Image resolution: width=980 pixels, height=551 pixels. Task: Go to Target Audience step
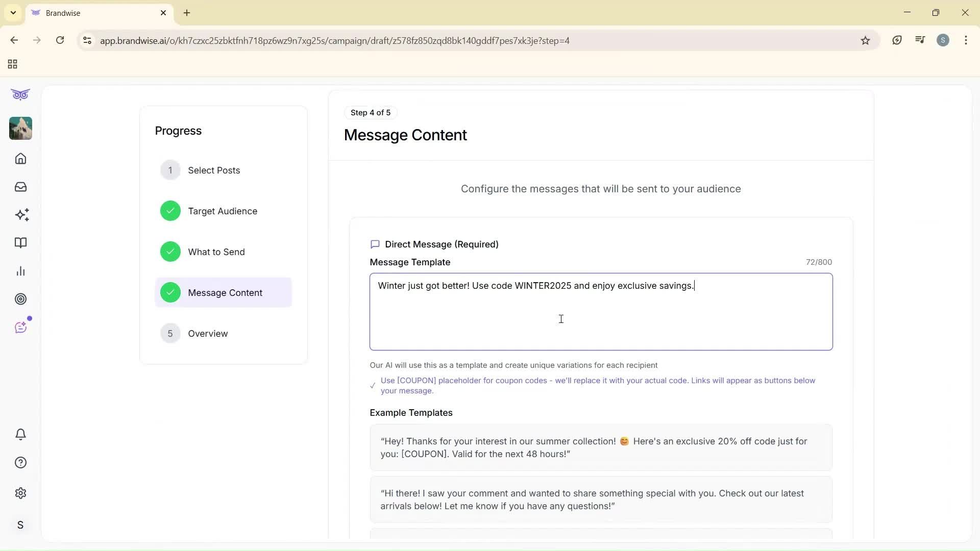click(x=222, y=211)
